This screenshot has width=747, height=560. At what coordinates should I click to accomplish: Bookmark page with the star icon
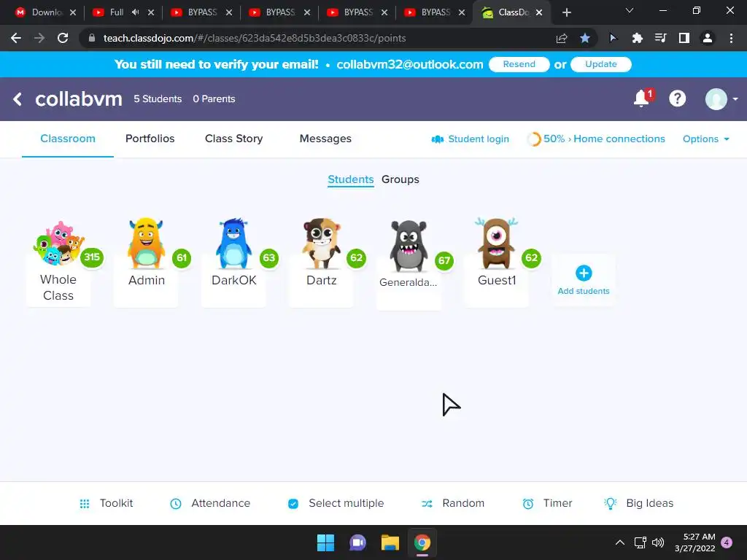click(585, 38)
